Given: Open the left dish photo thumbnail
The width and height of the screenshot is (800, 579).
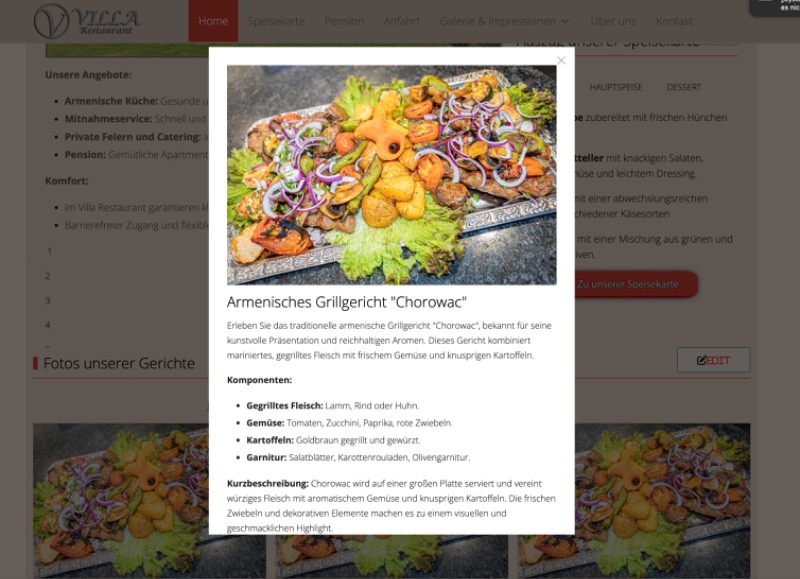Looking at the screenshot, I should coord(121,501).
